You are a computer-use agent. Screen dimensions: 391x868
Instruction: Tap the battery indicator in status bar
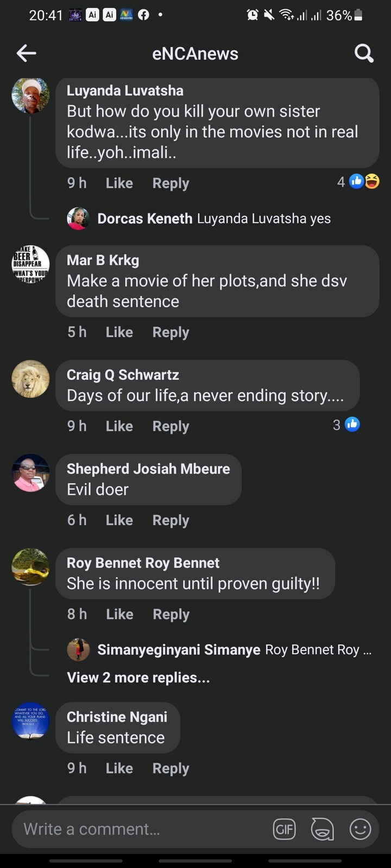(358, 15)
